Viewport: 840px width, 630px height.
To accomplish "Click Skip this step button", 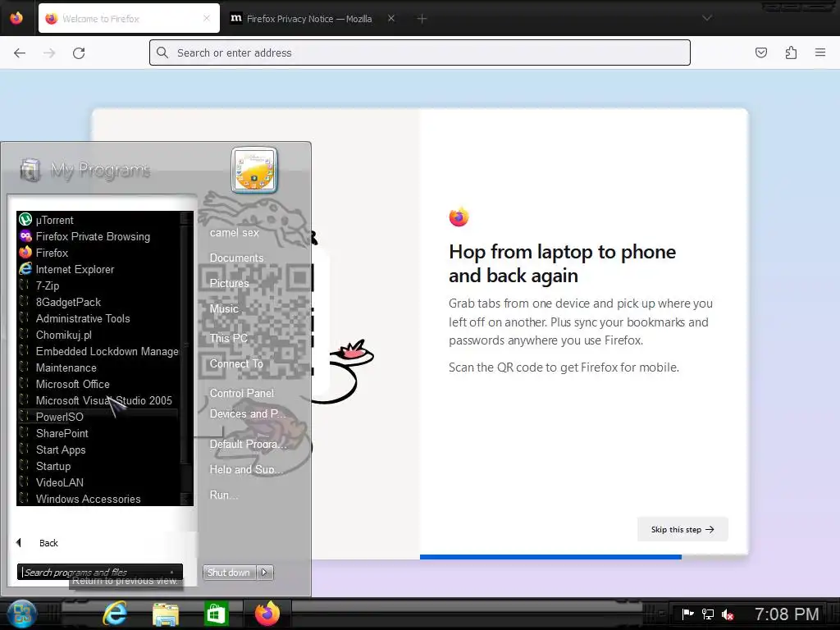I will coord(682,529).
